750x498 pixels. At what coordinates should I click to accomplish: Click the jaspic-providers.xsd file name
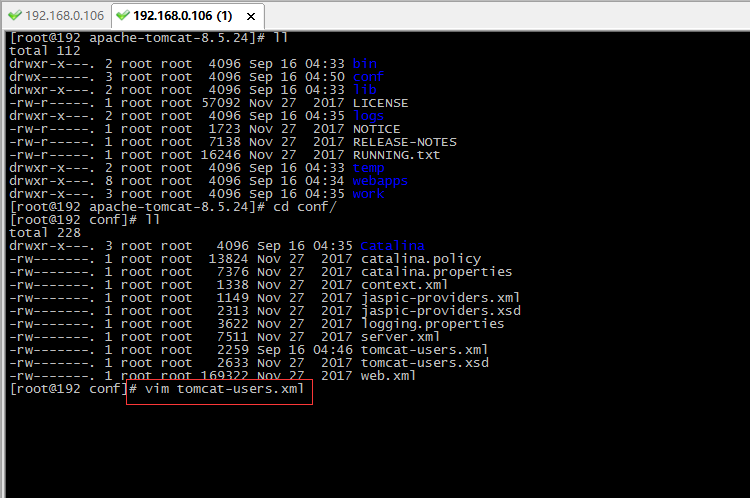pos(441,310)
